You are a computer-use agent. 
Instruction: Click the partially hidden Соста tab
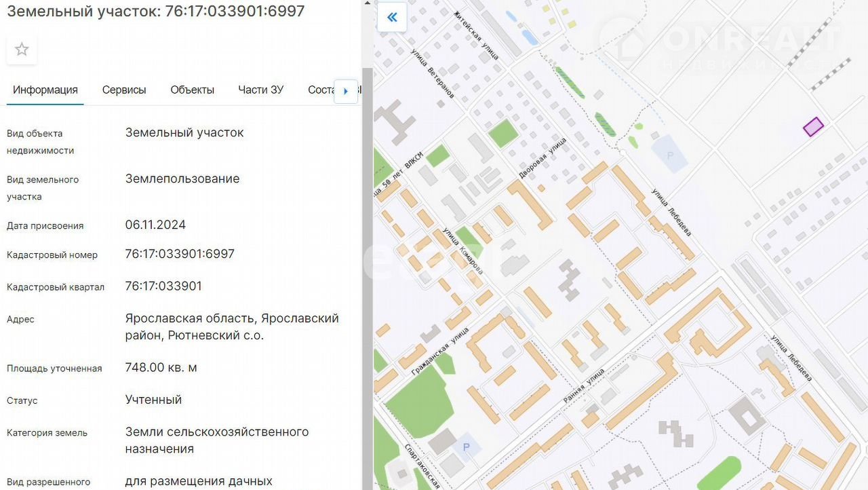click(320, 90)
